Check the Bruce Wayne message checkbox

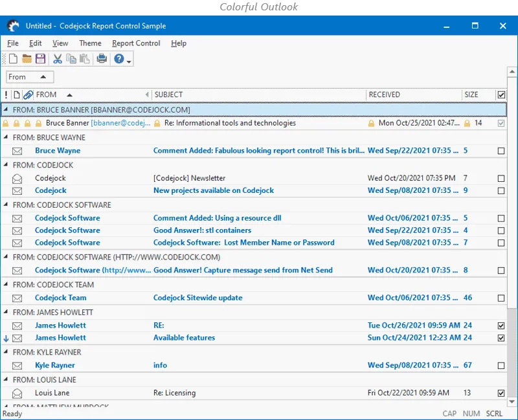[501, 151]
